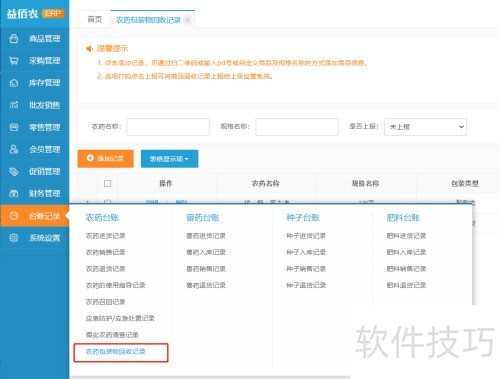
Task: Open 假劣农药清查记录 menu entry
Action: coord(112,335)
